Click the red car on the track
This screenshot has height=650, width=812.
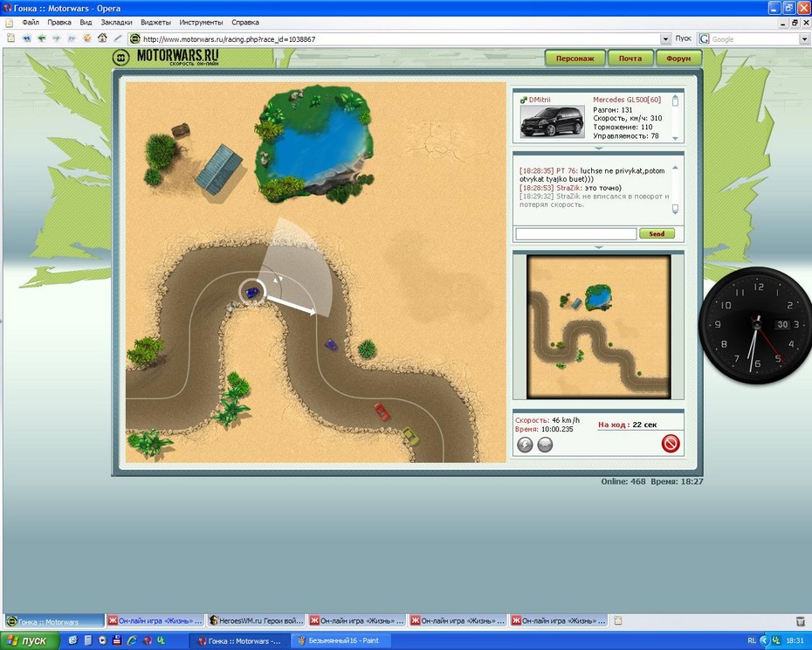[382, 411]
